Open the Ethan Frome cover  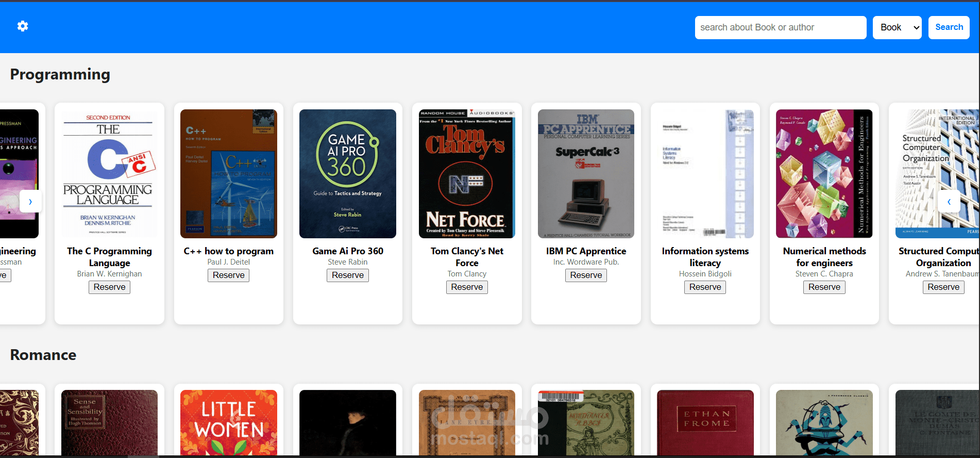[x=705, y=423]
